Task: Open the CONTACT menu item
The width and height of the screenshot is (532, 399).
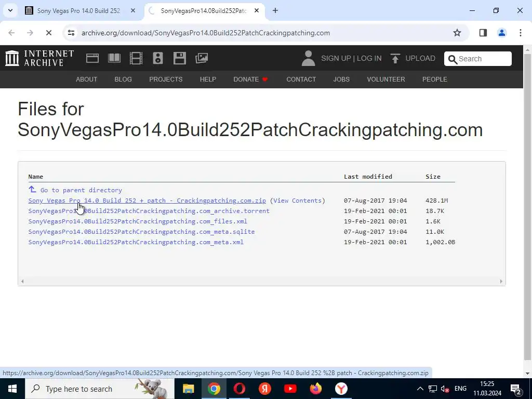Action: (301, 79)
